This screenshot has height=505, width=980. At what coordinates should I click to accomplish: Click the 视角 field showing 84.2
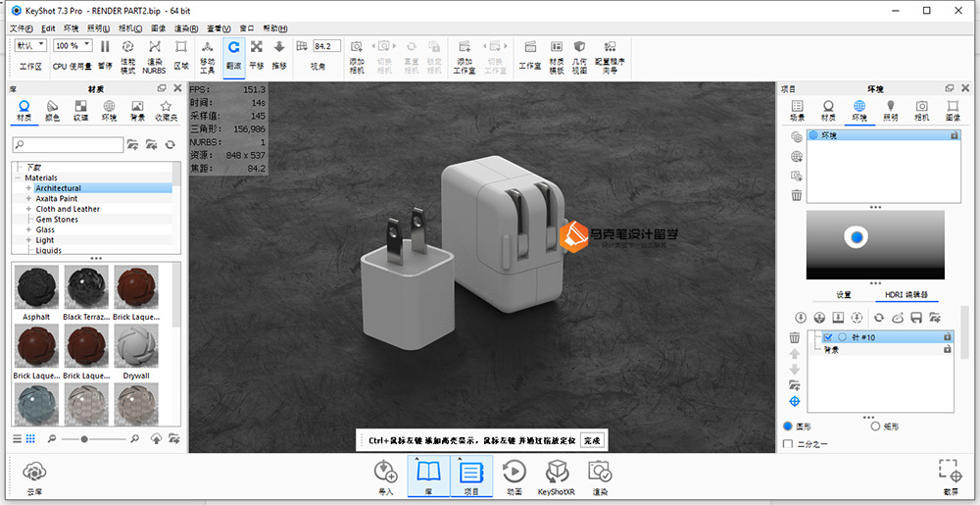point(326,46)
